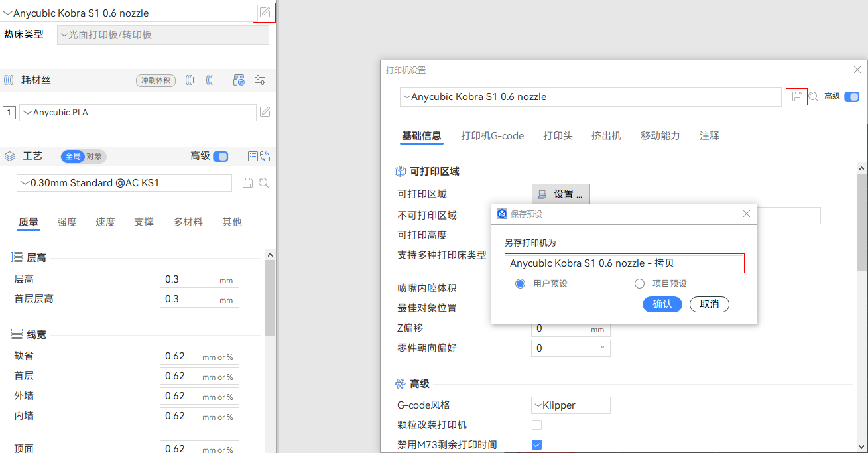Open the 基础信息 tab

tap(422, 135)
